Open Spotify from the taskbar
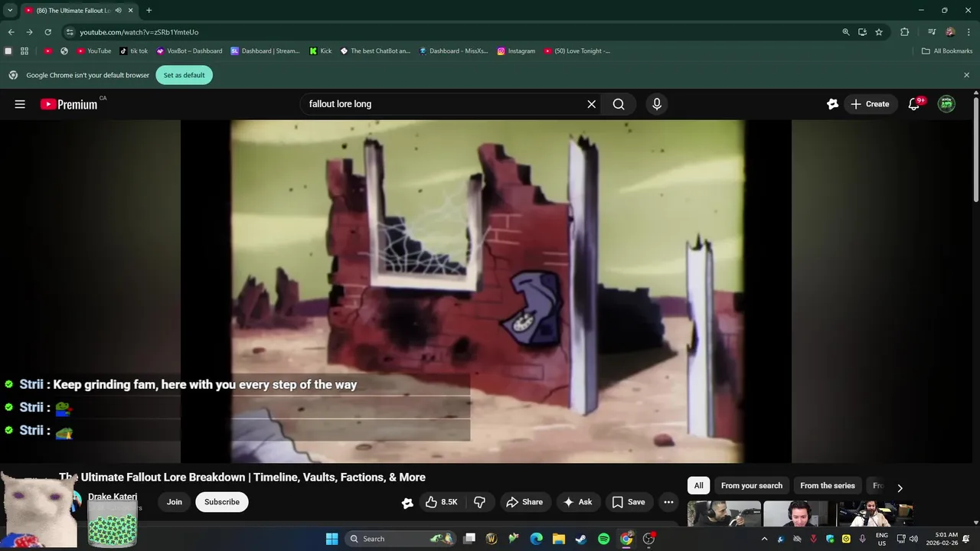Image resolution: width=980 pixels, height=551 pixels. (603, 539)
